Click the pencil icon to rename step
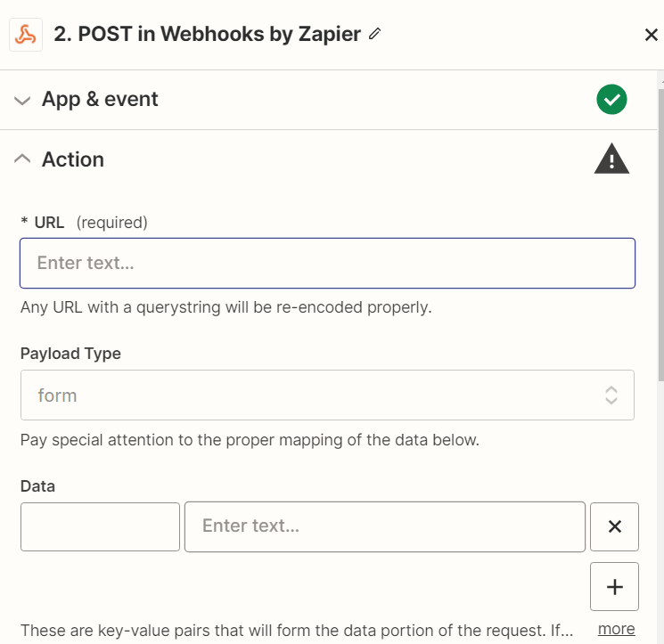Image resolution: width=664 pixels, height=644 pixels. coord(374,34)
